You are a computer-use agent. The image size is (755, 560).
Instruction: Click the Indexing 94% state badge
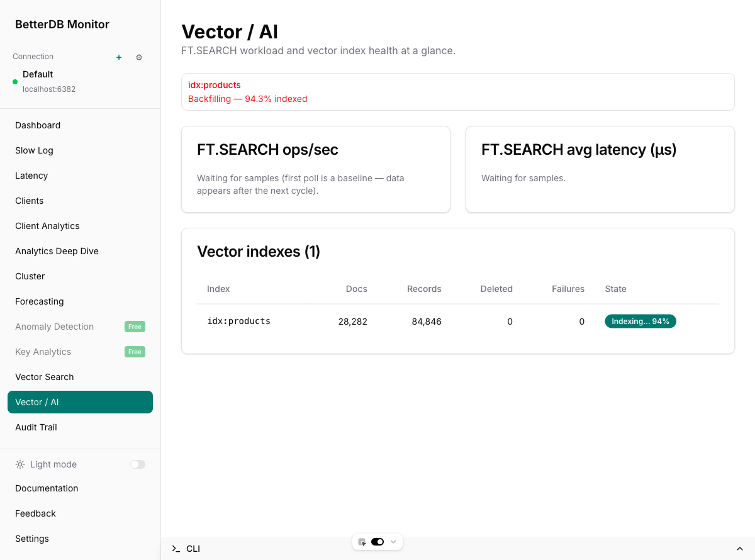coord(640,322)
